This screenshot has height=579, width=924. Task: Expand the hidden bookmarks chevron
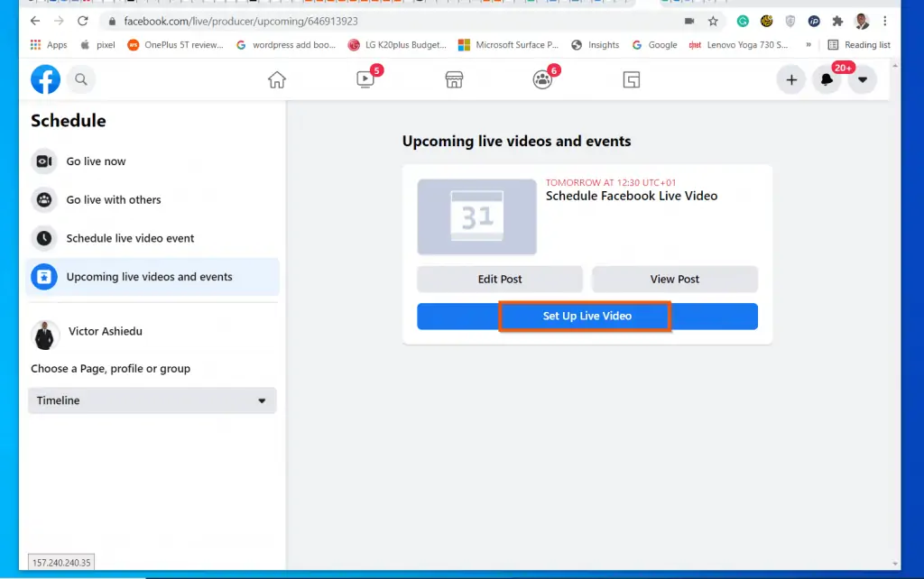pyautogui.click(x=808, y=45)
